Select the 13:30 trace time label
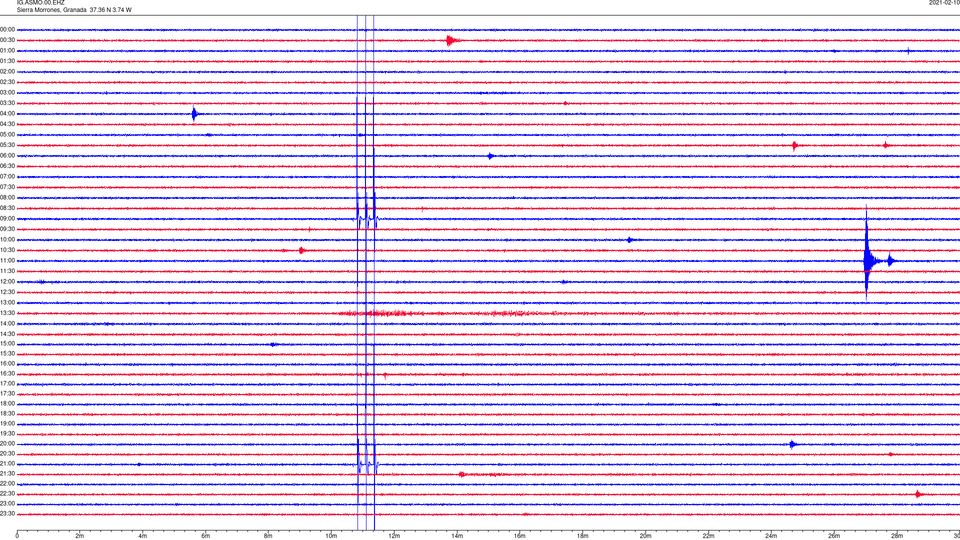The height and width of the screenshot is (540, 960). [x=7, y=313]
